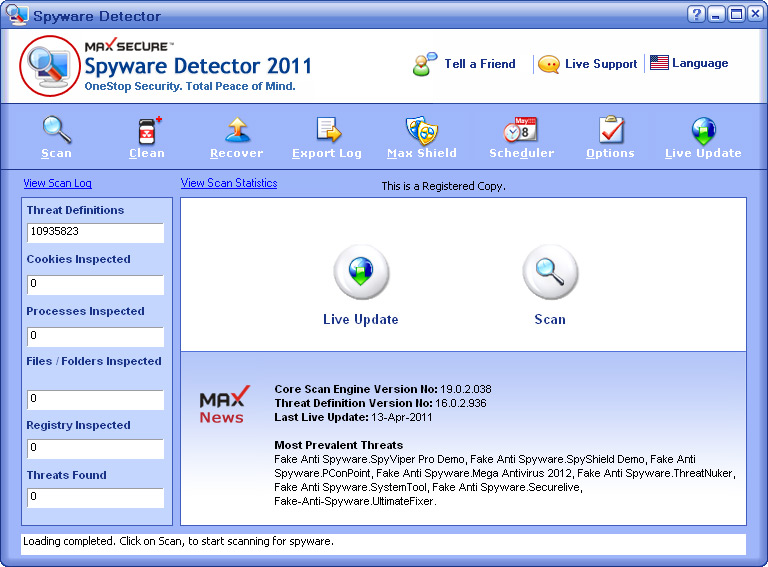Click the Language text link
Viewport: 768px width, 567px height.
pos(700,63)
